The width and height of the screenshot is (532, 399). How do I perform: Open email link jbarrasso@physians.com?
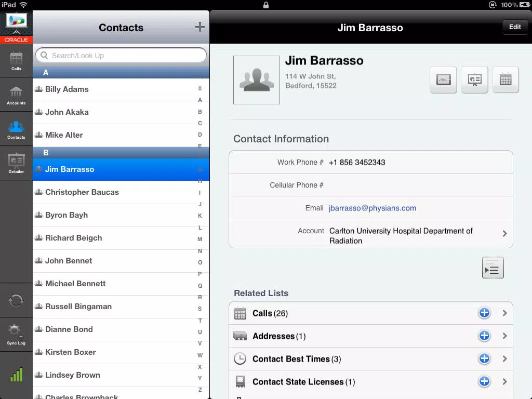(372, 208)
